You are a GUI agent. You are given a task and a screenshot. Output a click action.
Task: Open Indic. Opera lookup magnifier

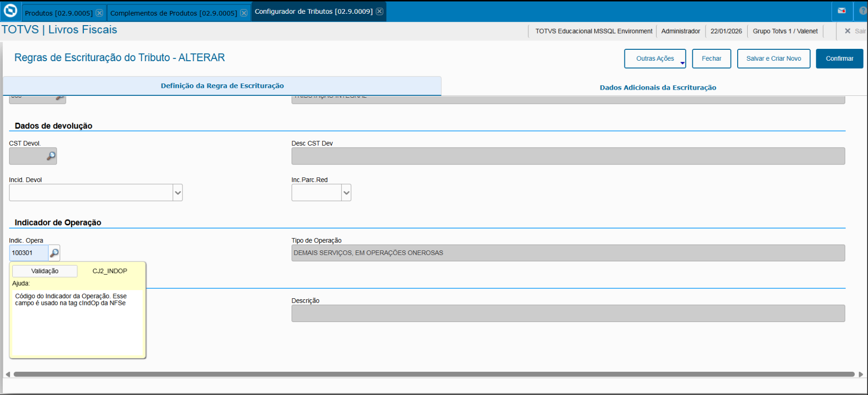(x=54, y=253)
